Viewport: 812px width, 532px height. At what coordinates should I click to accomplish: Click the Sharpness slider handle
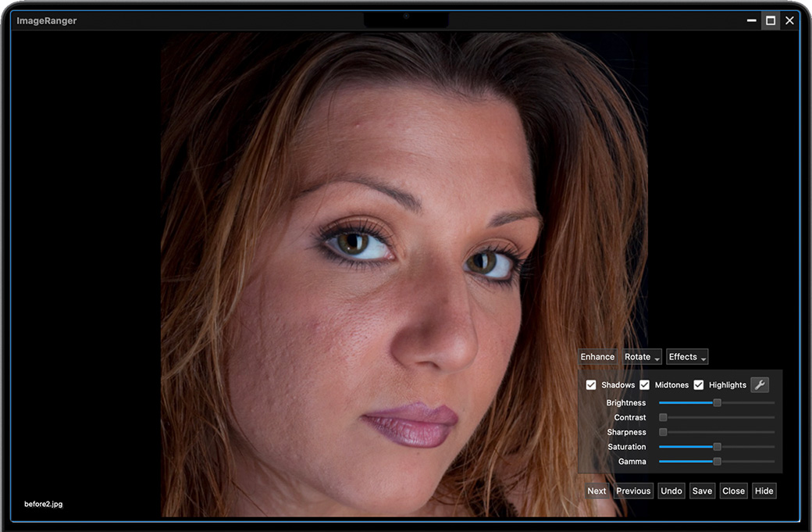point(663,432)
